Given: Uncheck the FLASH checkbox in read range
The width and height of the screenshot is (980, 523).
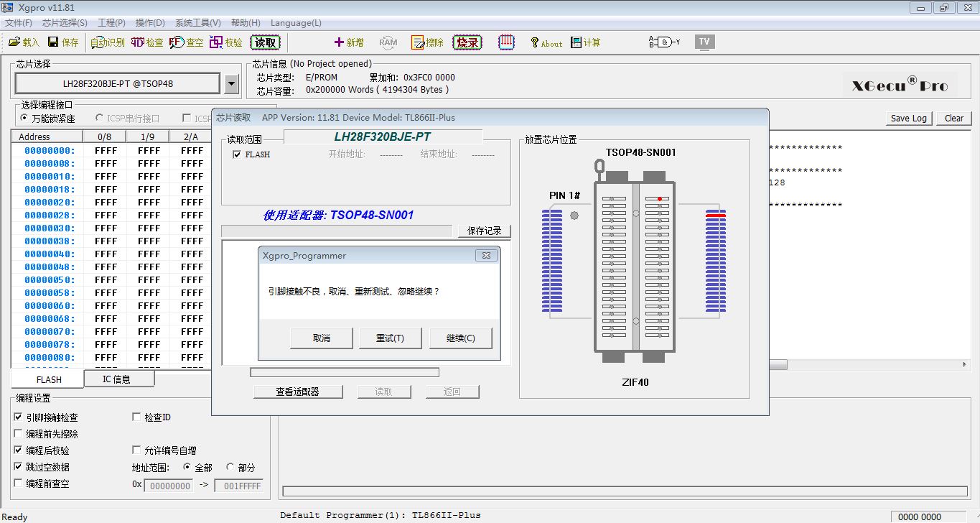Looking at the screenshot, I should coord(237,154).
